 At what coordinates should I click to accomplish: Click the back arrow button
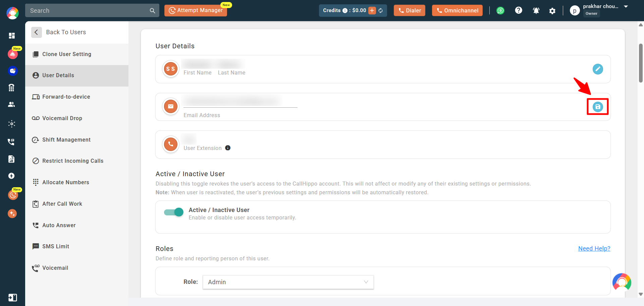tap(37, 32)
